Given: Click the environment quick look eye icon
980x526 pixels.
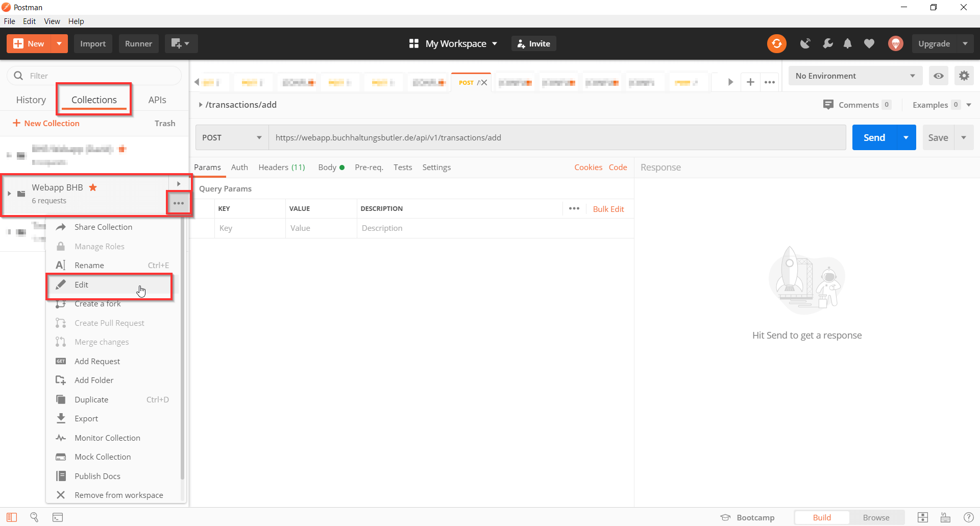Looking at the screenshot, I should (938, 76).
